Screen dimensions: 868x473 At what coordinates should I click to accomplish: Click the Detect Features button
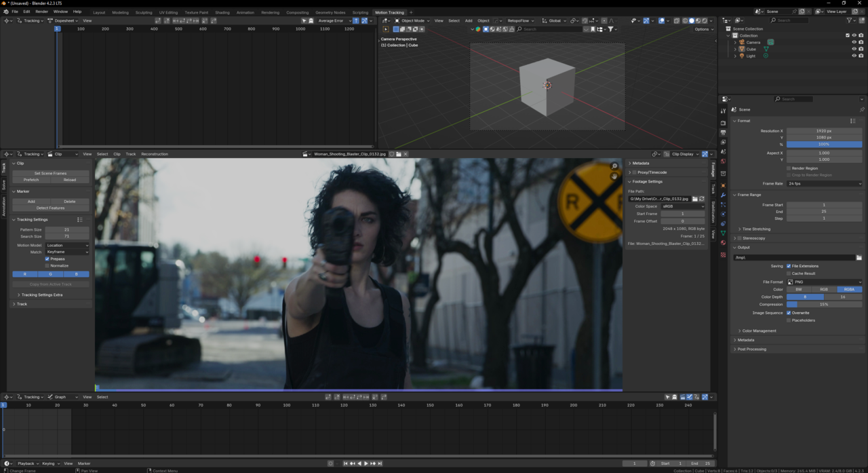pos(50,208)
